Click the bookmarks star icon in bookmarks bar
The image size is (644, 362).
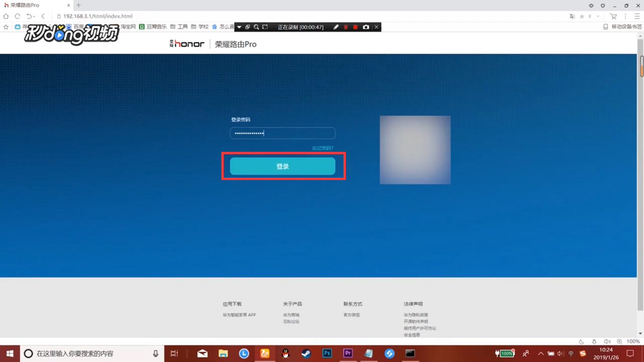(x=6, y=27)
